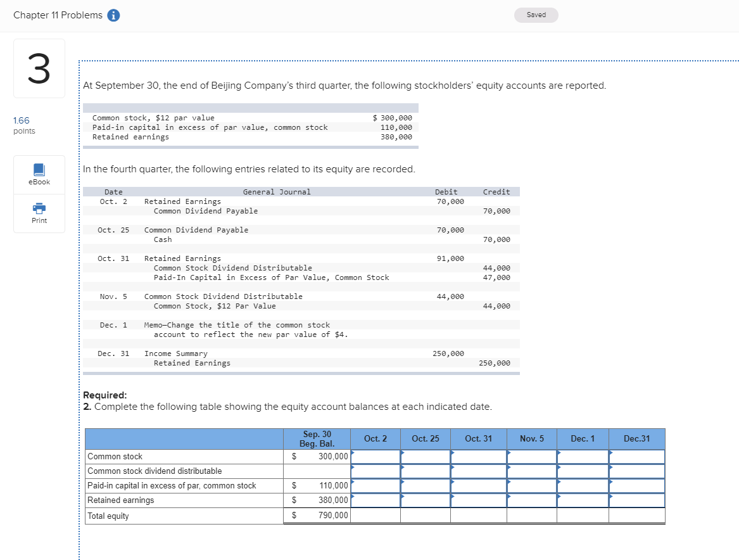Viewport: 739px width, 560px height.
Task: Click Retained earnings cell under Oct. 25
Action: click(425, 500)
